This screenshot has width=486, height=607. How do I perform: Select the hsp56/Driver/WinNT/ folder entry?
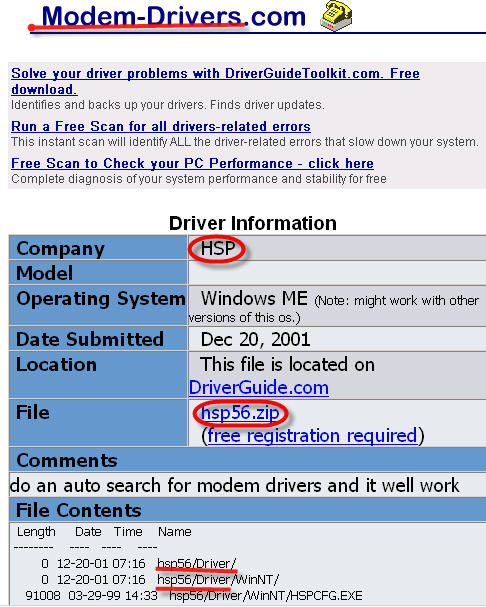coord(218,580)
